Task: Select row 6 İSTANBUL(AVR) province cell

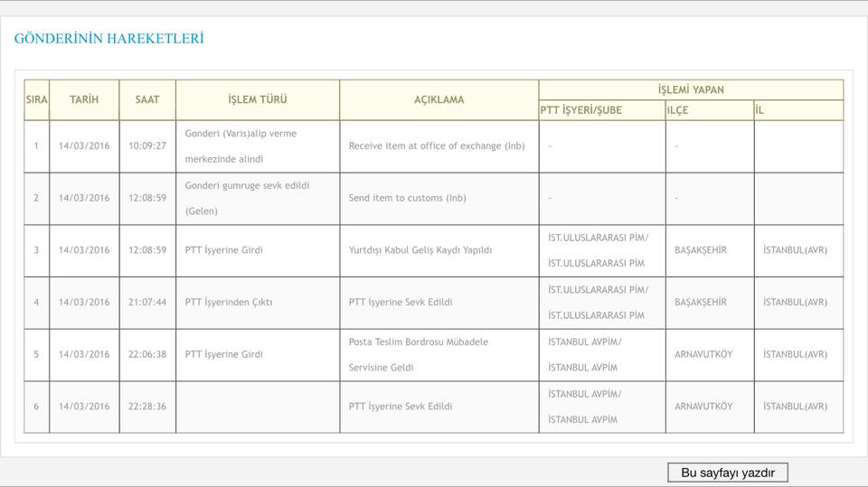Action: point(798,407)
